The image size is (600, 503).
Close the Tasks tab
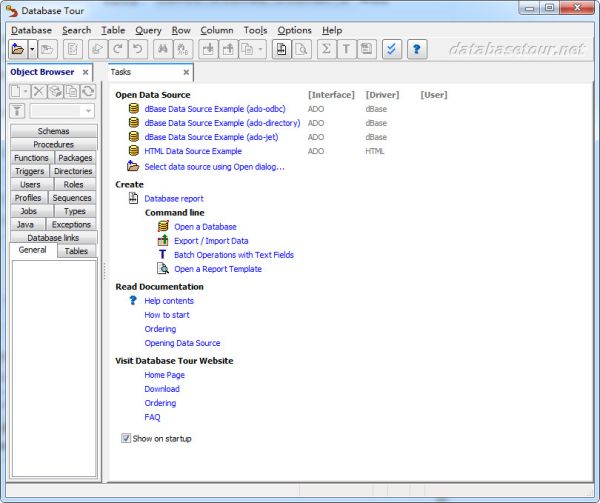186,72
